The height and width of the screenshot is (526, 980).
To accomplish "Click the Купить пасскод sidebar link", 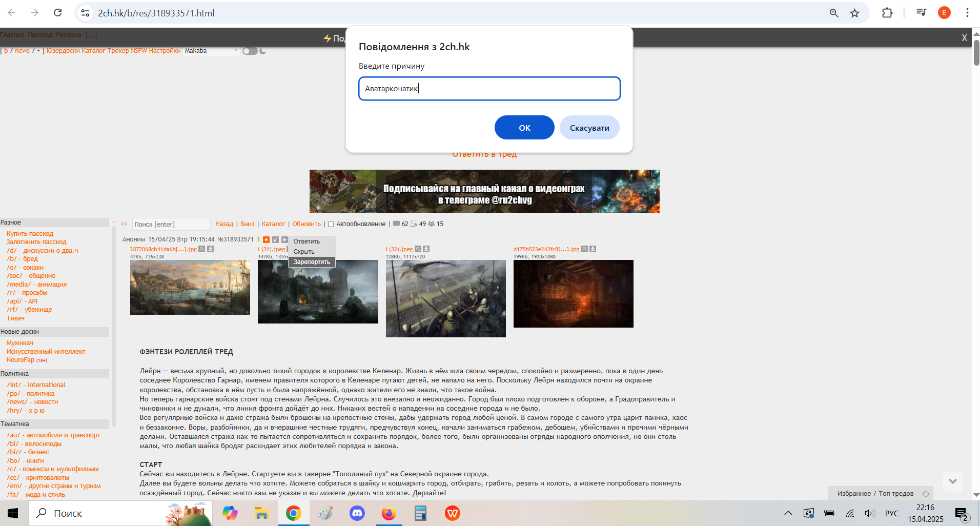I will tap(30, 234).
